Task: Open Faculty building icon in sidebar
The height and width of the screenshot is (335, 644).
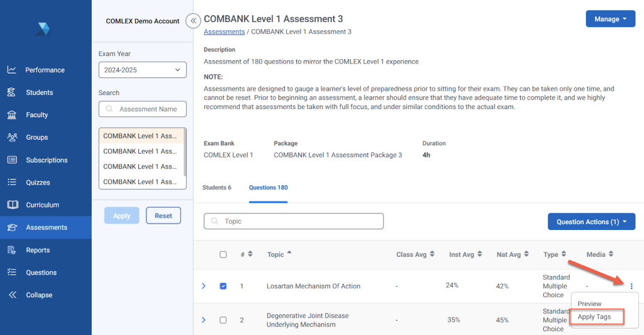Action: 12,115
